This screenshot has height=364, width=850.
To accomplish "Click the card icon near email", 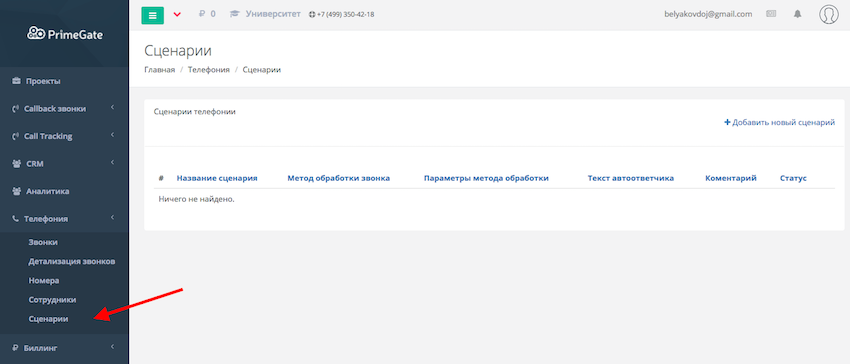I will (771, 15).
